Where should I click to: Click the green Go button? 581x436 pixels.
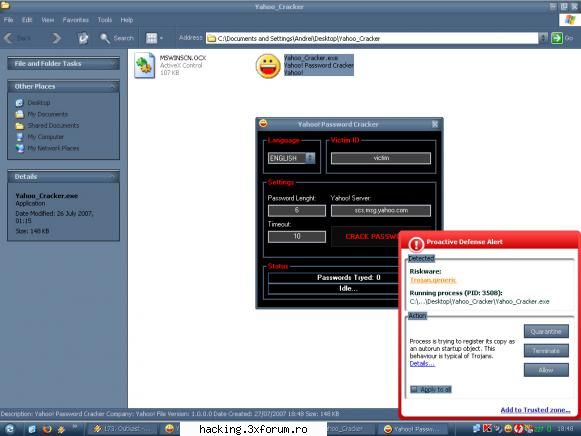coord(557,38)
